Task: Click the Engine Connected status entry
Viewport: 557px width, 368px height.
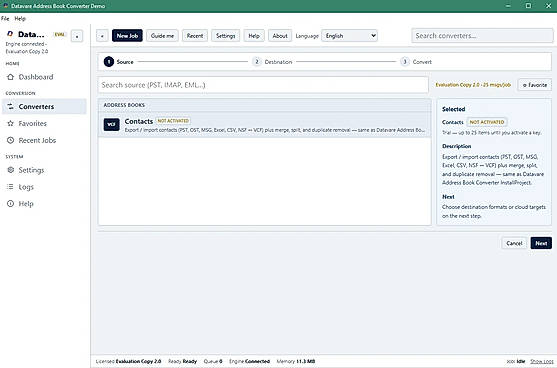Action: pos(249,361)
